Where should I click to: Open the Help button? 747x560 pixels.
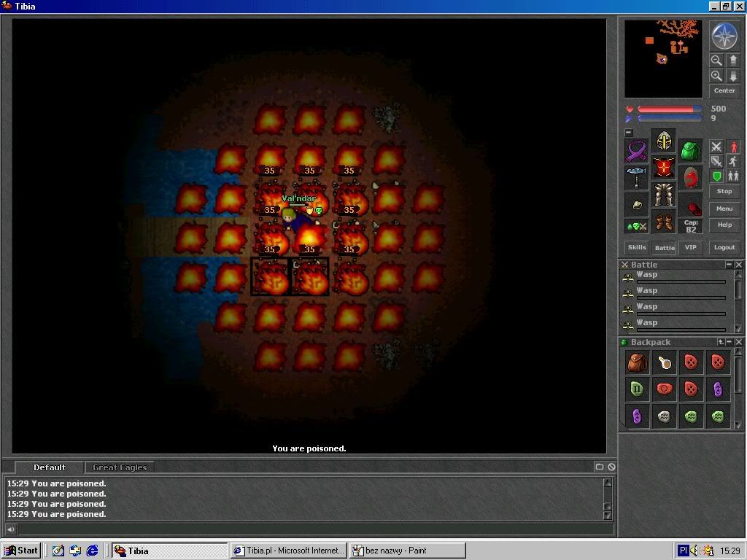point(724,225)
